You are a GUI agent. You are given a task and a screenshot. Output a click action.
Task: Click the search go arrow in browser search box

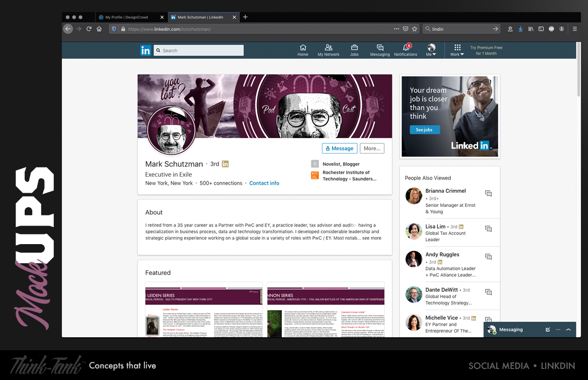495,29
